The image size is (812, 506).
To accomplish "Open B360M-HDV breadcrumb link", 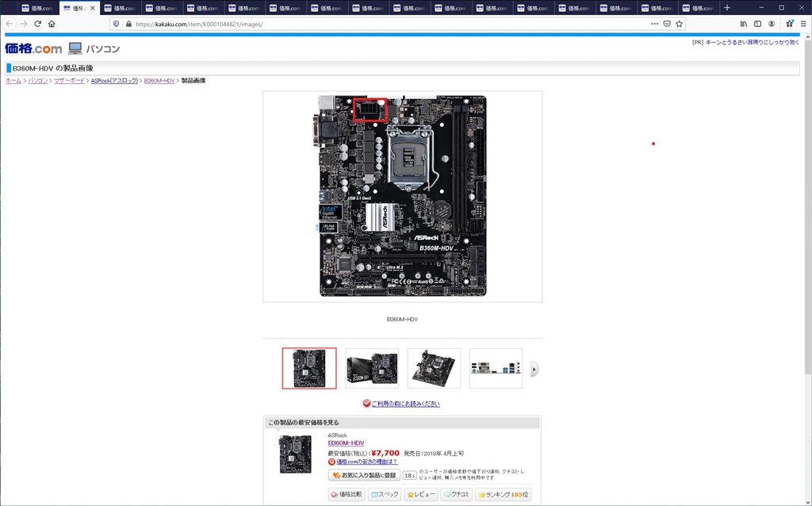I will (159, 81).
